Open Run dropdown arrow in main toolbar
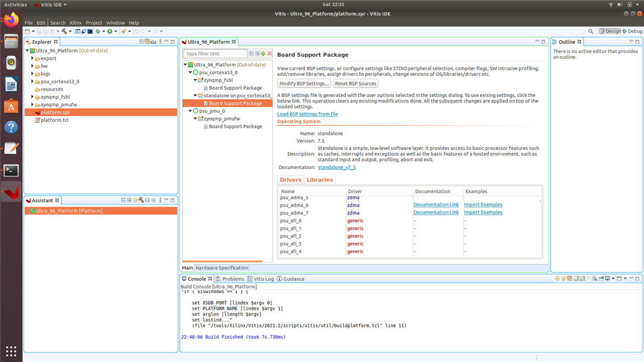Image resolution: width=644 pixels, height=362 pixels. coord(116,31)
